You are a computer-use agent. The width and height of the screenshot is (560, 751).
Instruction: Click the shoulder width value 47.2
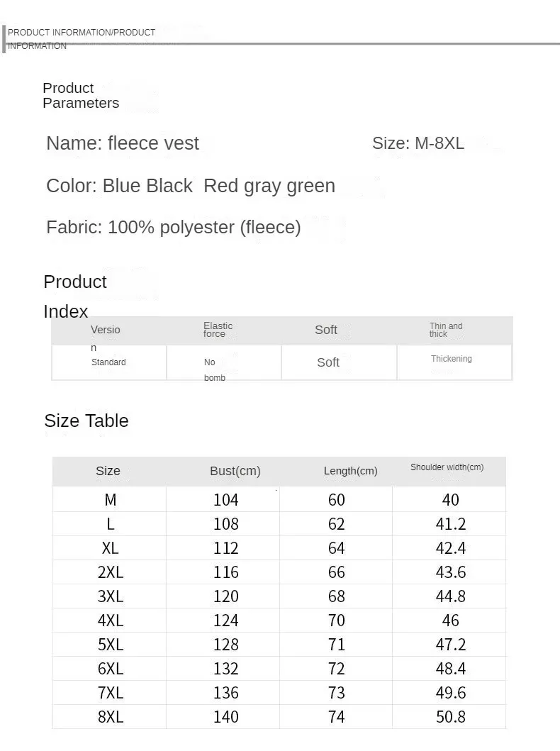point(450,645)
